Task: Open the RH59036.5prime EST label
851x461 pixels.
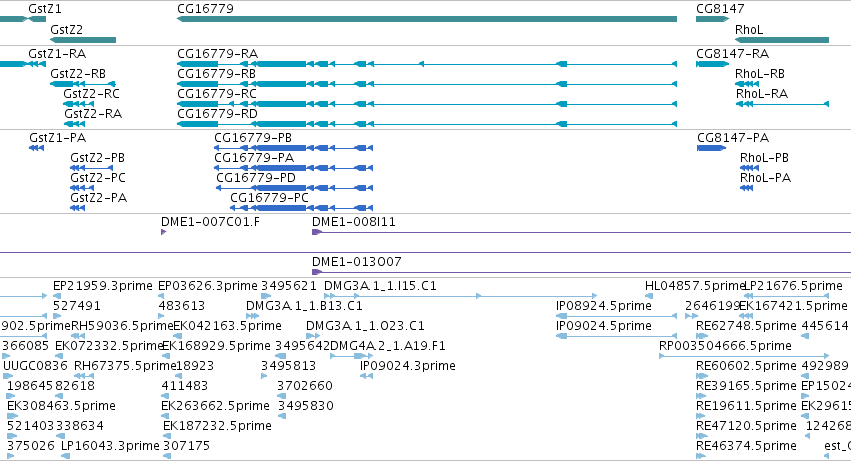Action: point(122,326)
